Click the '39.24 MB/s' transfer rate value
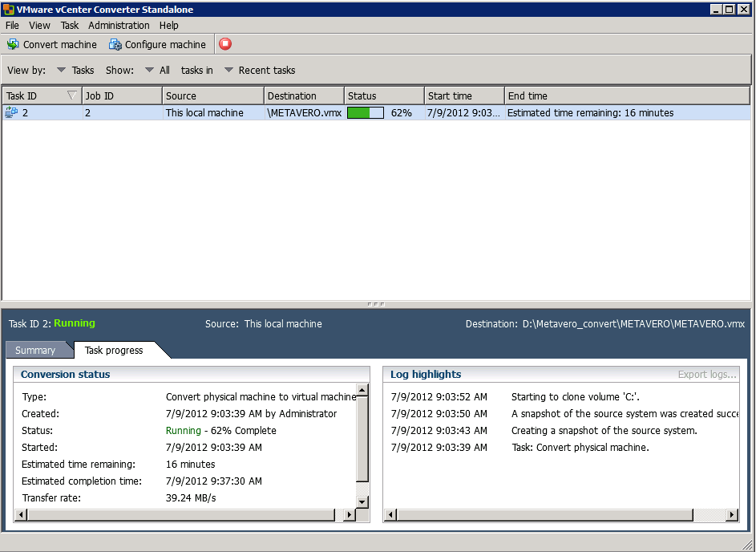756x552 pixels. tap(191, 498)
